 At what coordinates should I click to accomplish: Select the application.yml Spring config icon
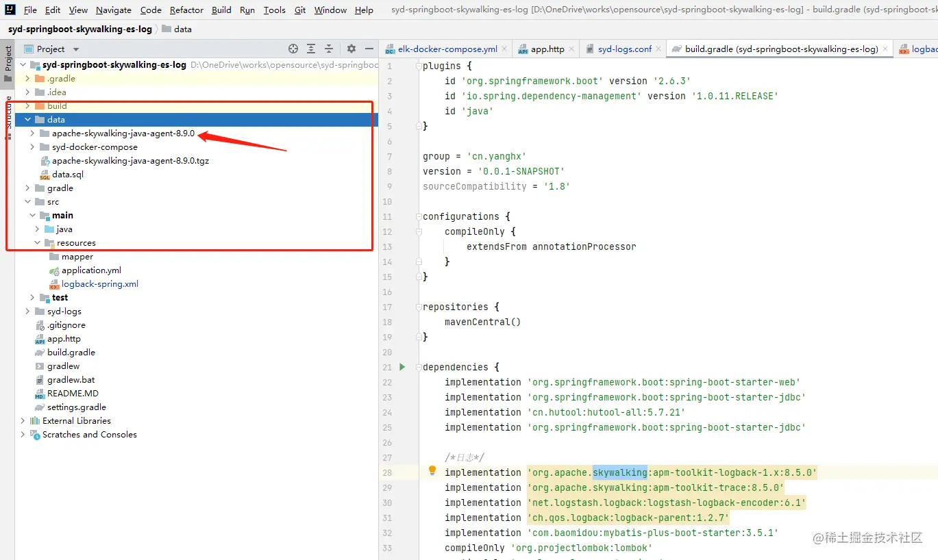(55, 270)
